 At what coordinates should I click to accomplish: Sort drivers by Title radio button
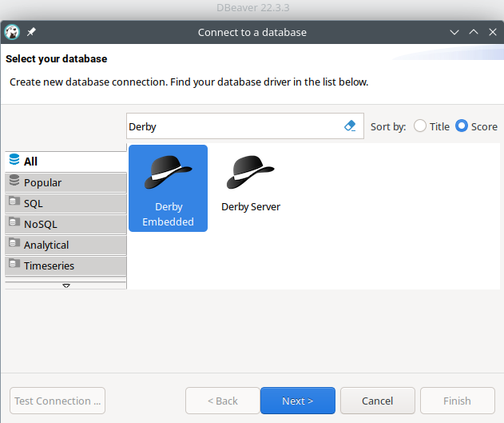(x=420, y=126)
